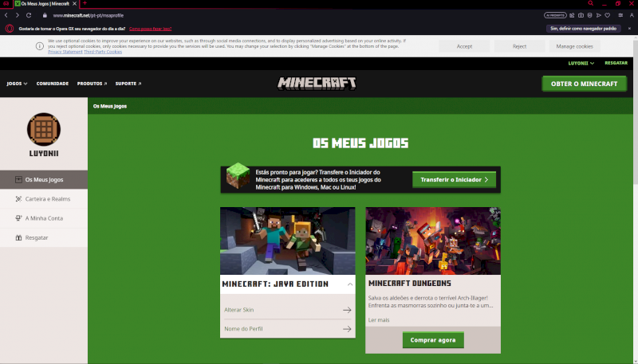The width and height of the screenshot is (638, 364).
Task: Expand the LUYONII account dropdown
Action: (581, 64)
